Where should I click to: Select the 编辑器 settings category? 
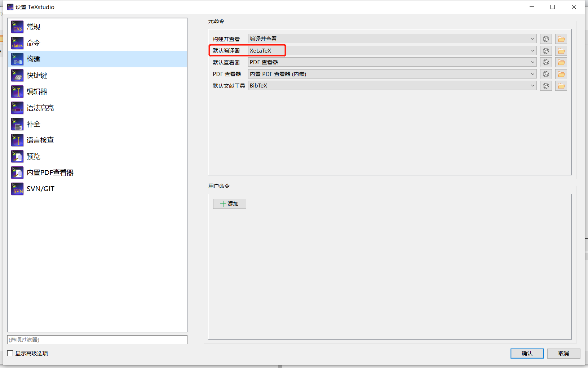click(x=97, y=91)
